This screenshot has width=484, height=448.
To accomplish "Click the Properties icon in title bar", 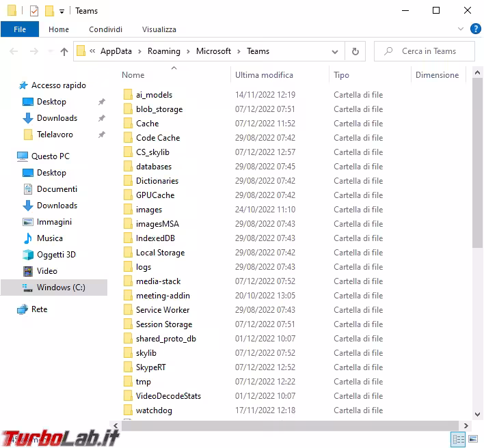I will [x=34, y=11].
